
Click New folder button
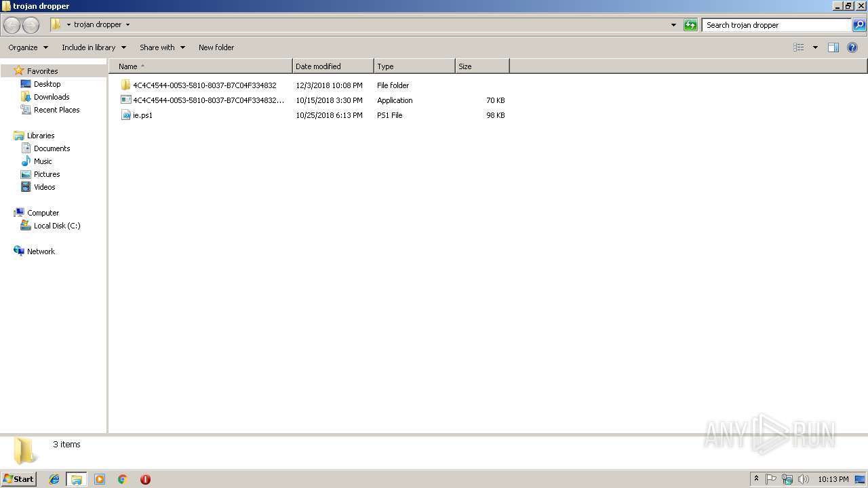[x=216, y=47]
